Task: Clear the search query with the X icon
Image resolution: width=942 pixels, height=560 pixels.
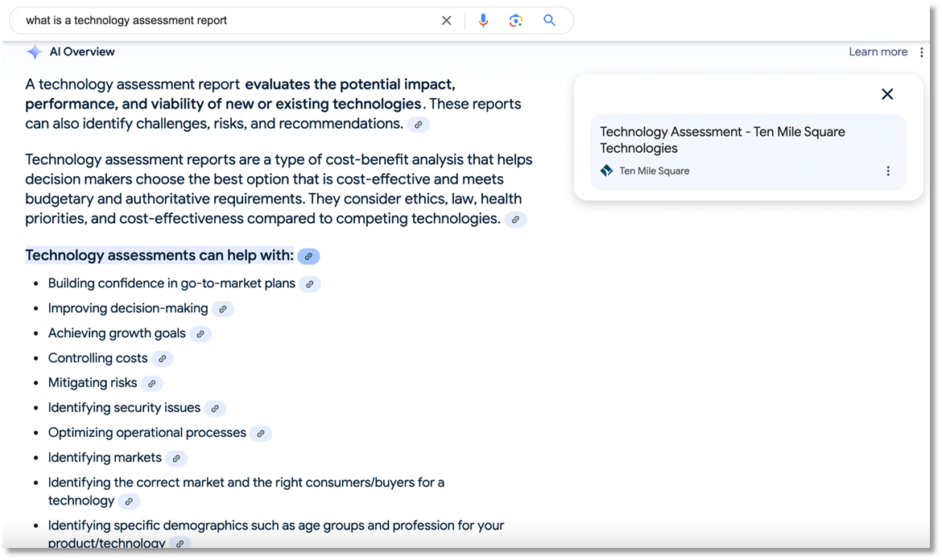Action: tap(447, 21)
